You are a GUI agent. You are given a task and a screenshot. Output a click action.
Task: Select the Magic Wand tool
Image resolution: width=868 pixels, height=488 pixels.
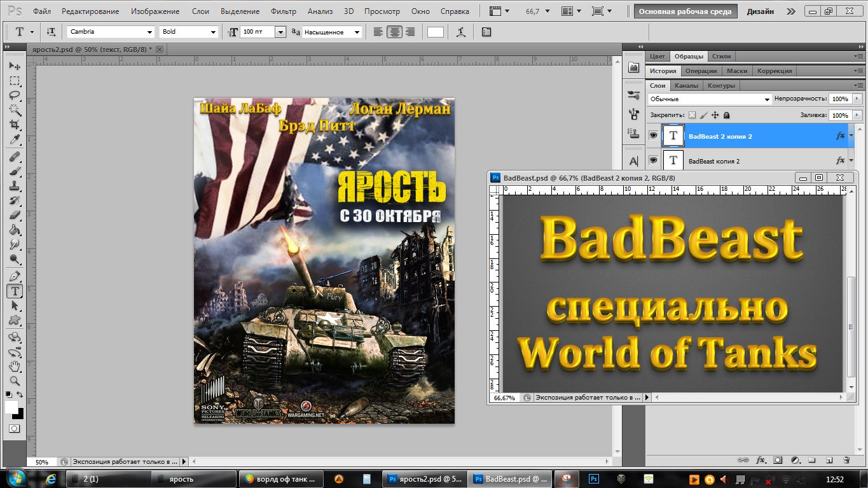pos(15,110)
